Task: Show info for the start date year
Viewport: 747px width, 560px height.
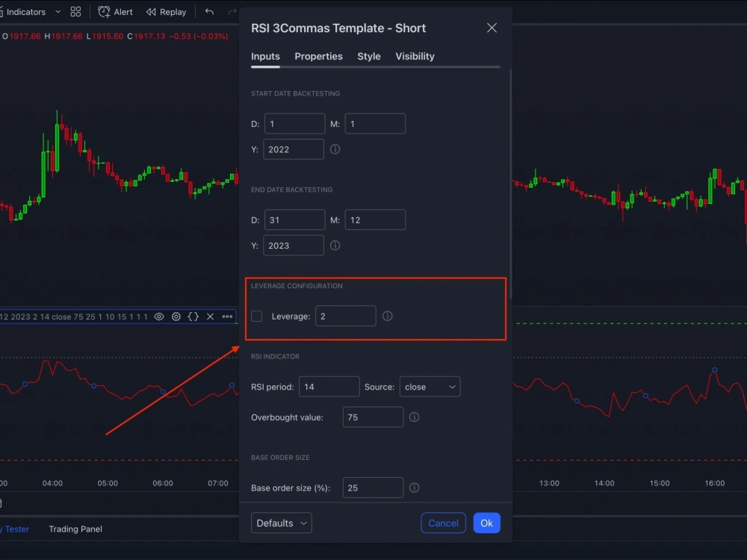Action: coord(335,149)
